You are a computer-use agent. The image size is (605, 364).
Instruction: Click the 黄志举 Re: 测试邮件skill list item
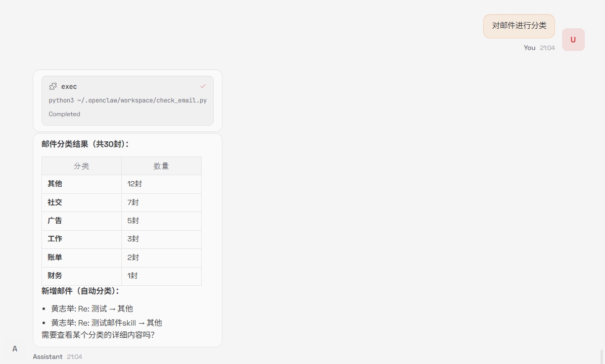[x=106, y=323]
